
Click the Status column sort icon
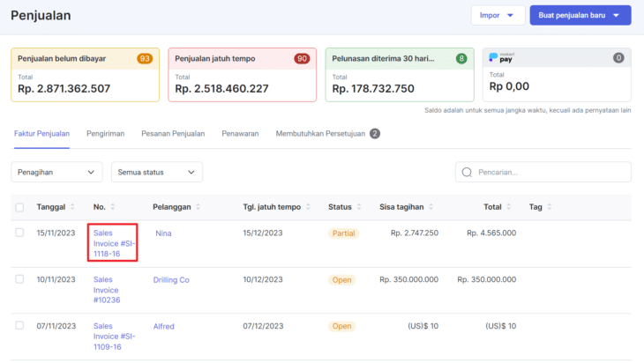360,207
